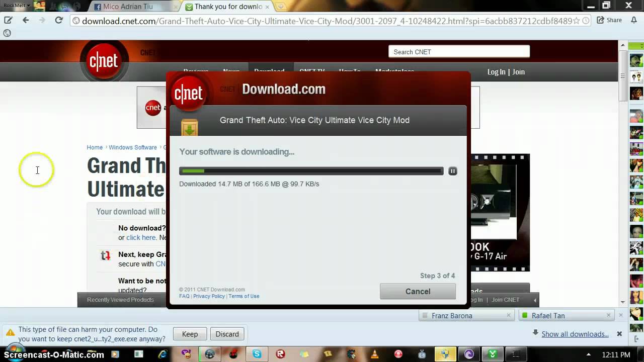Close the downloads bar
Screen dimensions: 644x362
tap(619, 334)
